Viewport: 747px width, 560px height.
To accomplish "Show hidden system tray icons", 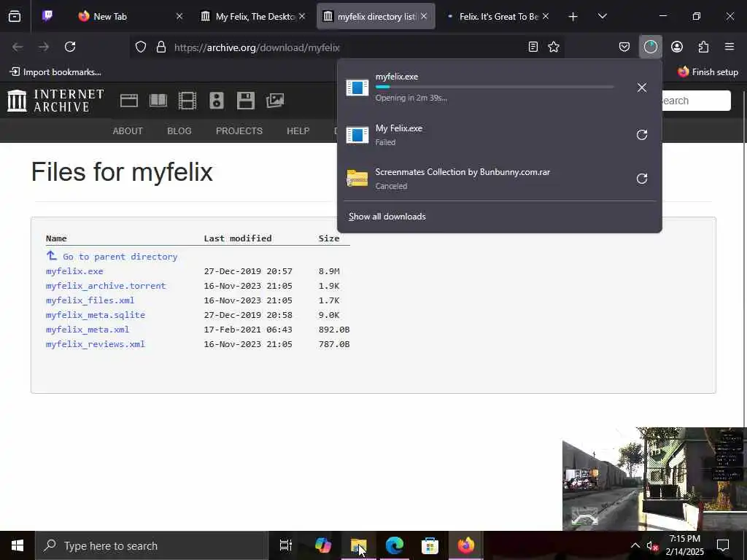I will 635,545.
